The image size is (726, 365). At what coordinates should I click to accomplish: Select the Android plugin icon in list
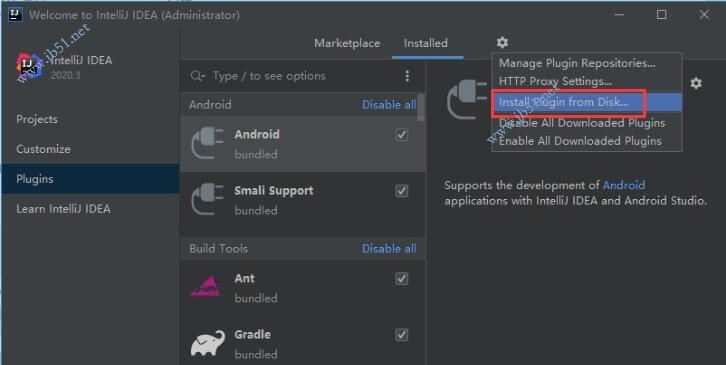coord(207,143)
